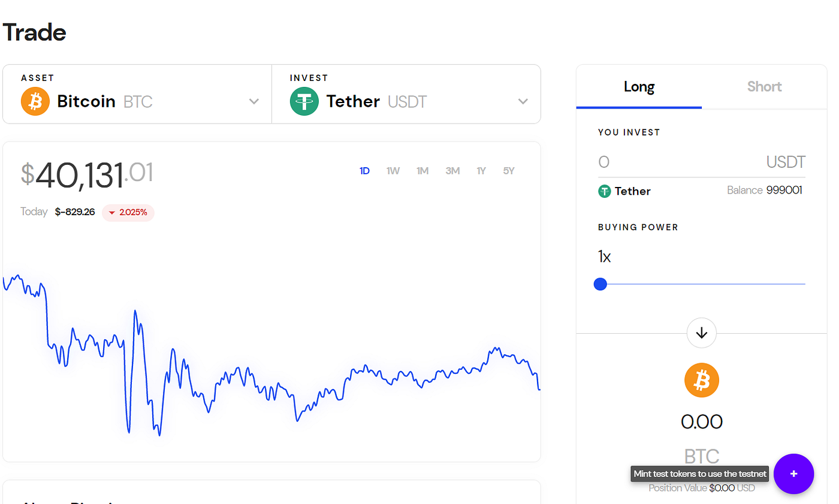View the 1Y price chart
Viewport: 839px width, 504px height.
[481, 171]
